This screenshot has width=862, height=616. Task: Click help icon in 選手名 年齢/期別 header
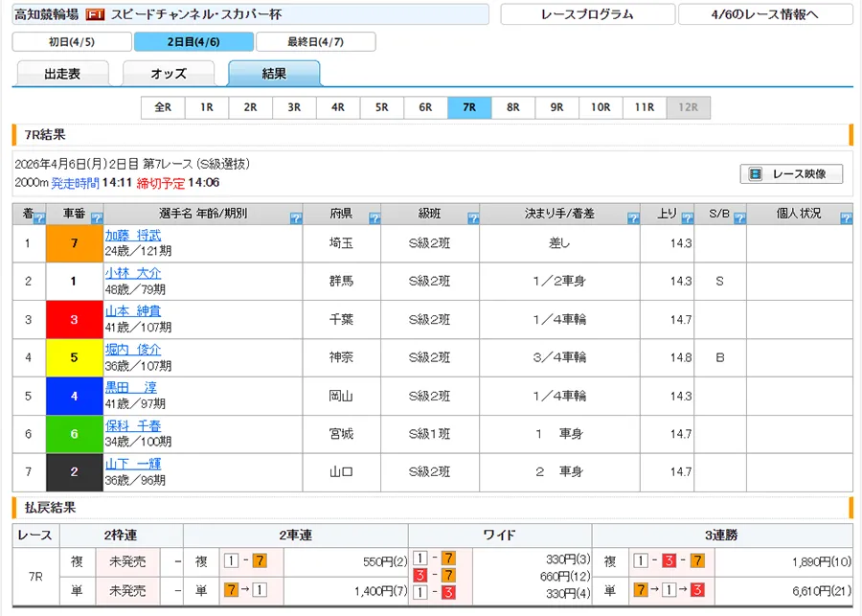pyautogui.click(x=295, y=218)
